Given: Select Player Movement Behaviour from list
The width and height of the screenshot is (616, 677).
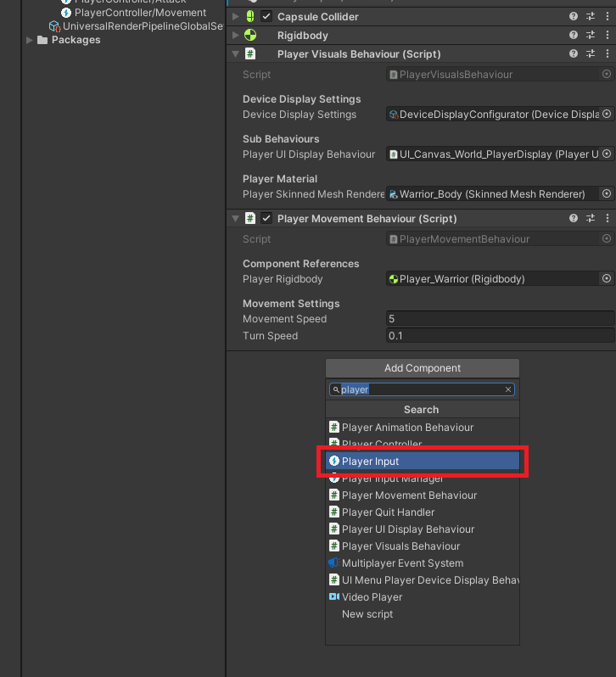Looking at the screenshot, I should [x=423, y=495].
